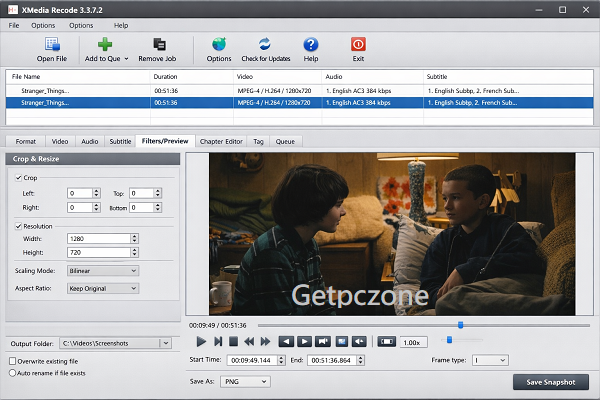
Task: Open the Frame type dropdown
Action: 490,360
